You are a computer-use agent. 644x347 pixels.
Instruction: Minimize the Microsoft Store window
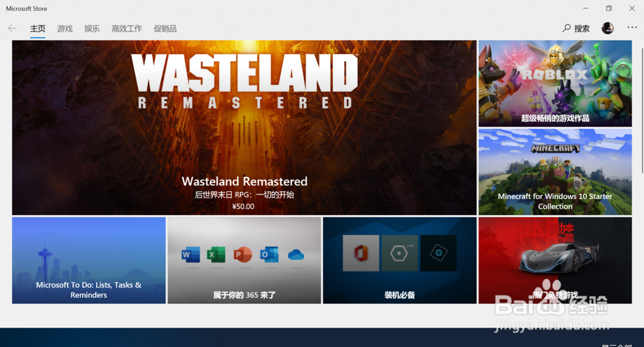[585, 8]
